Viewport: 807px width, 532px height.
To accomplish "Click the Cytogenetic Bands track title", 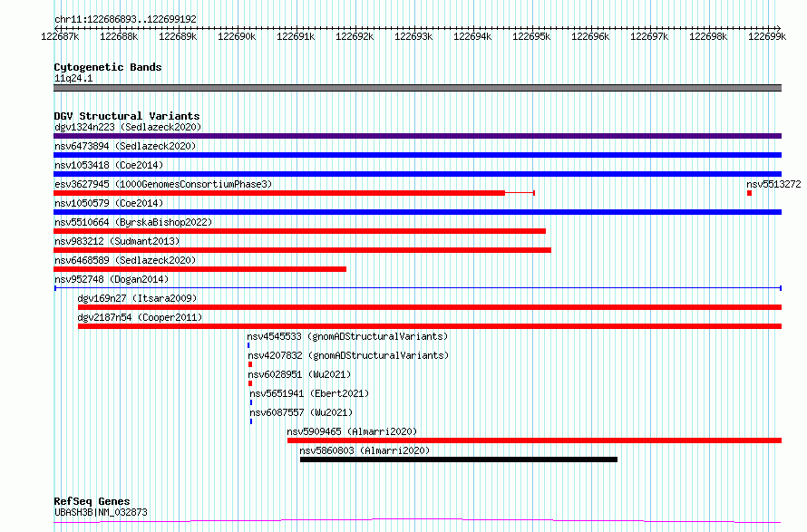I will pos(108,67).
